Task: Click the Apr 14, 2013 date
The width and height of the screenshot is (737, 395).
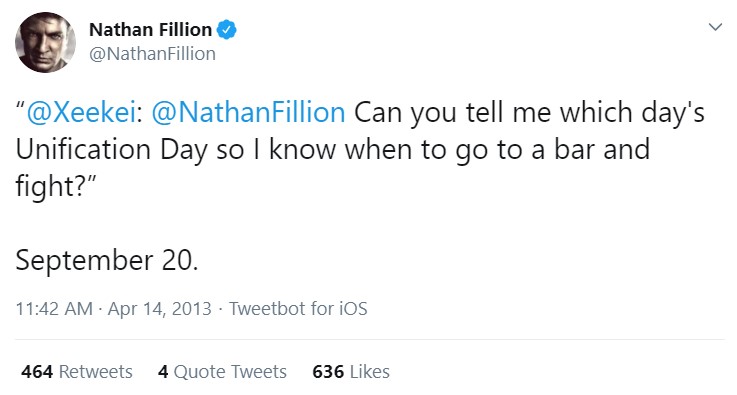Action: 160,309
